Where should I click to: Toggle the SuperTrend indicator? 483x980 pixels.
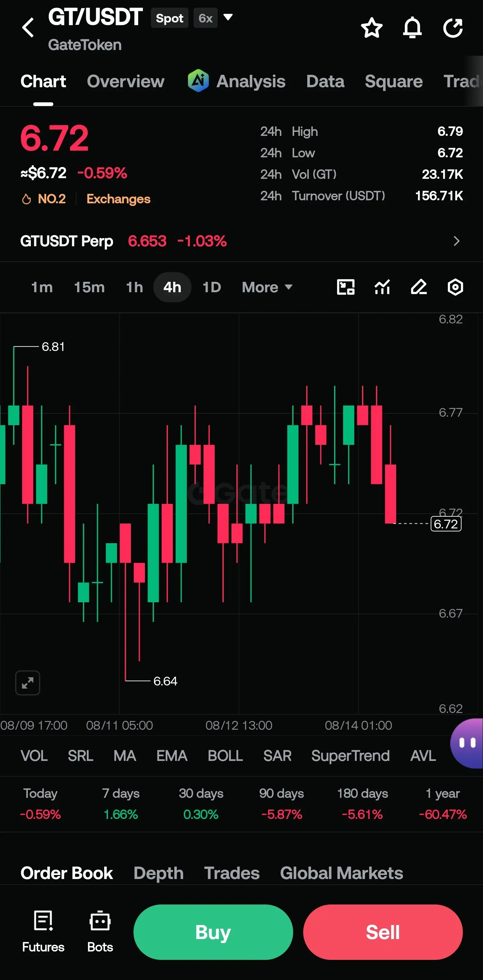[x=351, y=756]
